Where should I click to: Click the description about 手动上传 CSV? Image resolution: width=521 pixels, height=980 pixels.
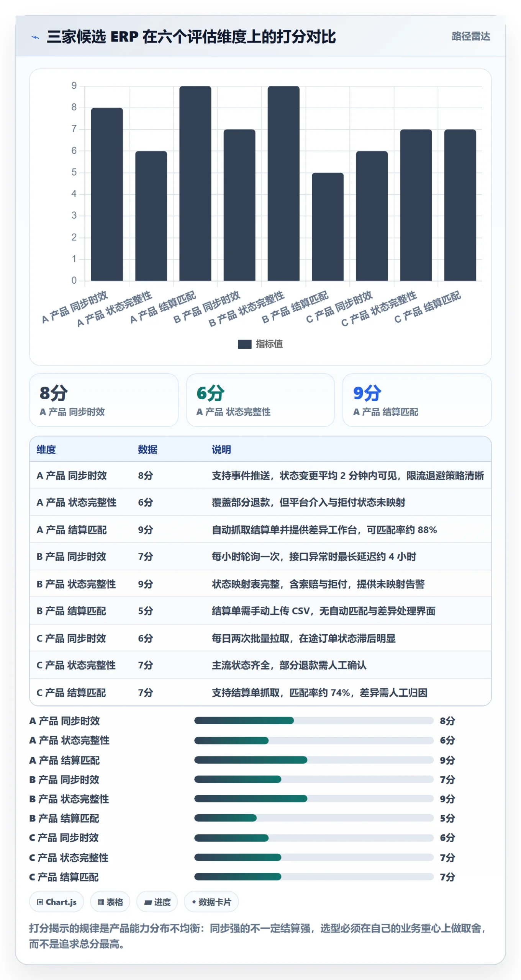click(x=324, y=611)
